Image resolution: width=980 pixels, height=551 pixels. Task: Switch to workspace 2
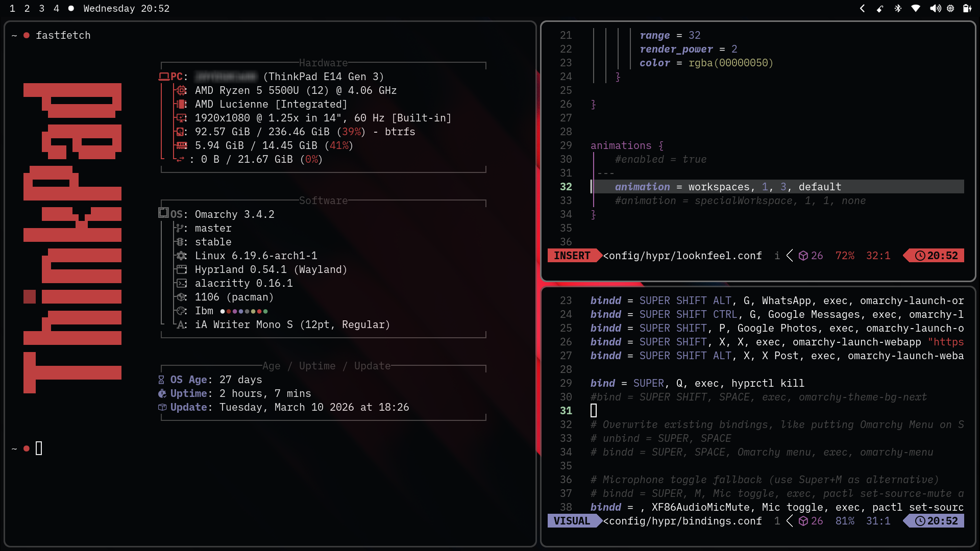tap(27, 8)
